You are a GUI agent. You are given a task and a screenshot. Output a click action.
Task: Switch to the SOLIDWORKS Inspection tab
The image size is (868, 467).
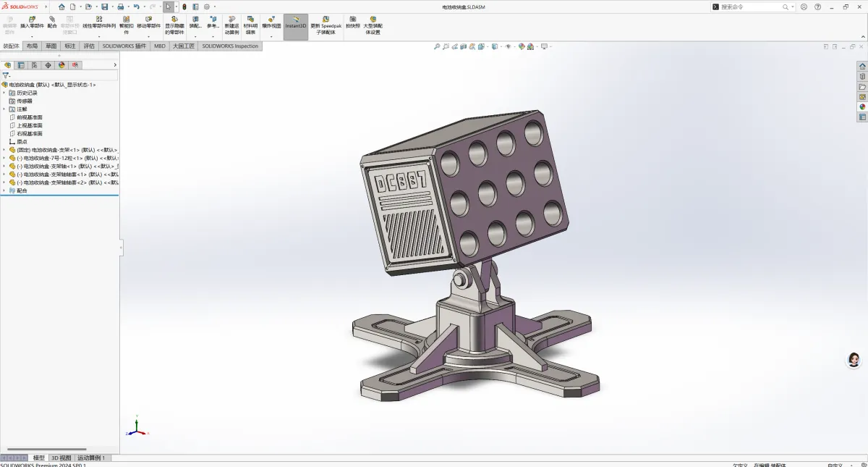coord(230,46)
